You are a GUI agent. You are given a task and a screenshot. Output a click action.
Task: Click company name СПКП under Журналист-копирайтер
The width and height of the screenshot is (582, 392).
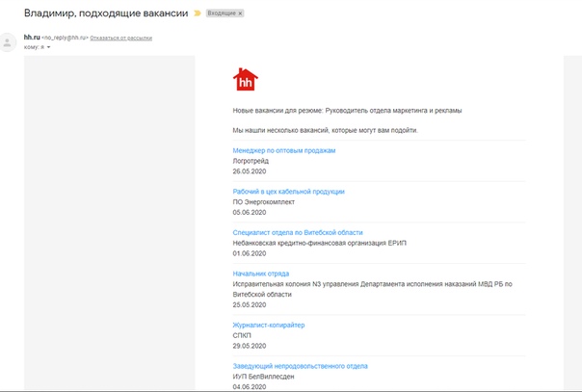[242, 335]
